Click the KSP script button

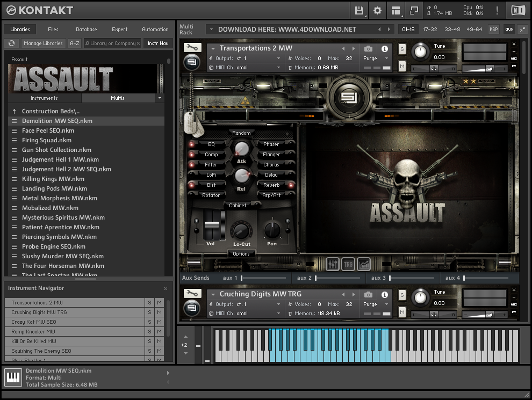click(494, 30)
